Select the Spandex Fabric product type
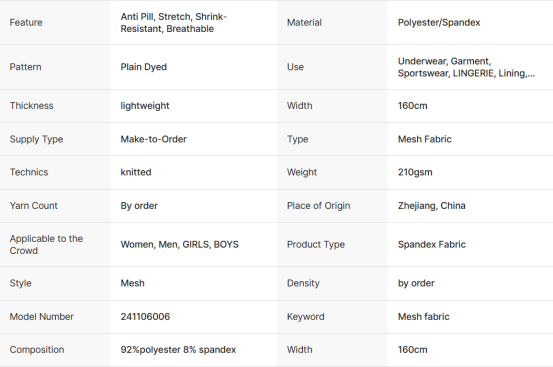This screenshot has height=367, width=553. coord(432,244)
